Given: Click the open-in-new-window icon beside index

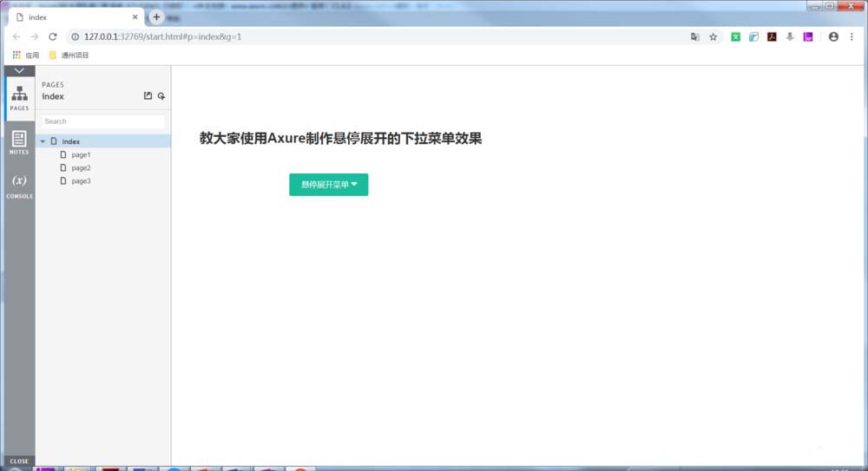Looking at the screenshot, I should click(148, 96).
